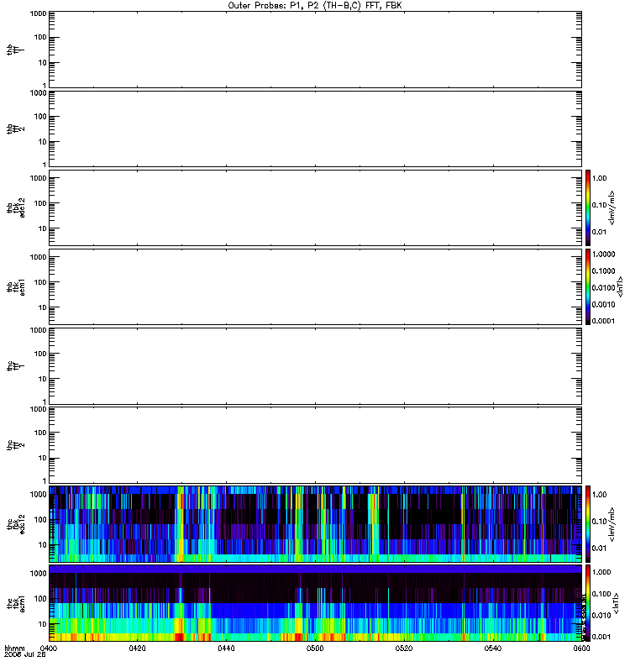Click the 'thb fff 2' panel label
Viewport: 630px width, 672px height.
tap(15, 129)
